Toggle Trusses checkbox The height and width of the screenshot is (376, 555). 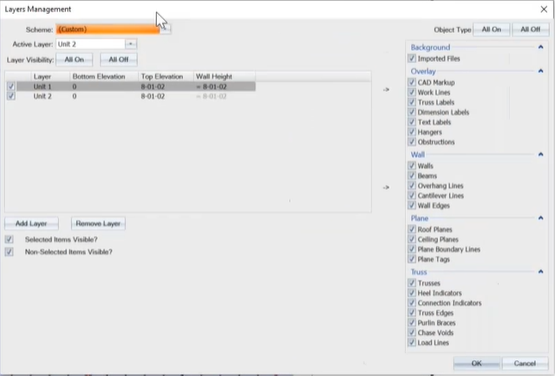click(x=412, y=283)
